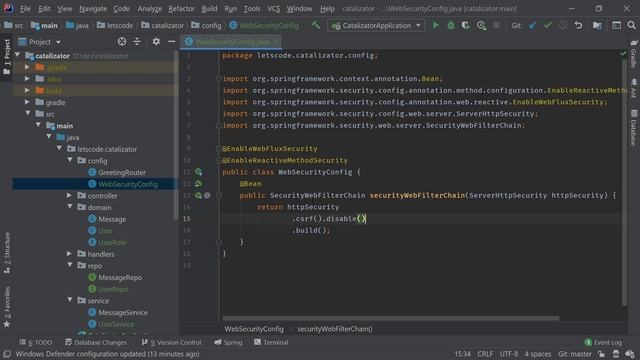Click the editor horizontal scrollbar

click(x=391, y=318)
